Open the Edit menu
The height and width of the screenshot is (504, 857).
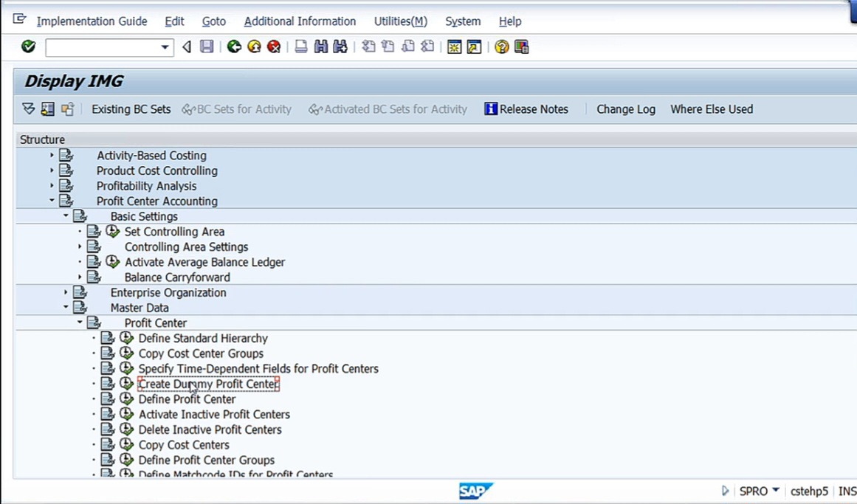tap(174, 21)
